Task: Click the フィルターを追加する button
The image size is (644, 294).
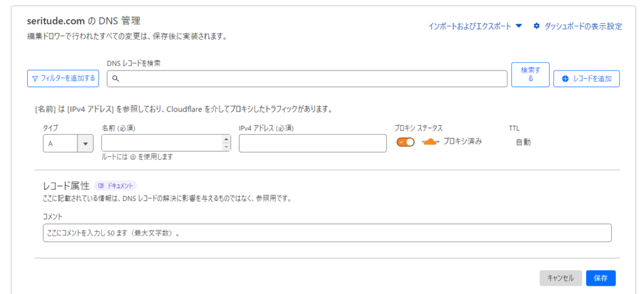Action: click(x=64, y=79)
